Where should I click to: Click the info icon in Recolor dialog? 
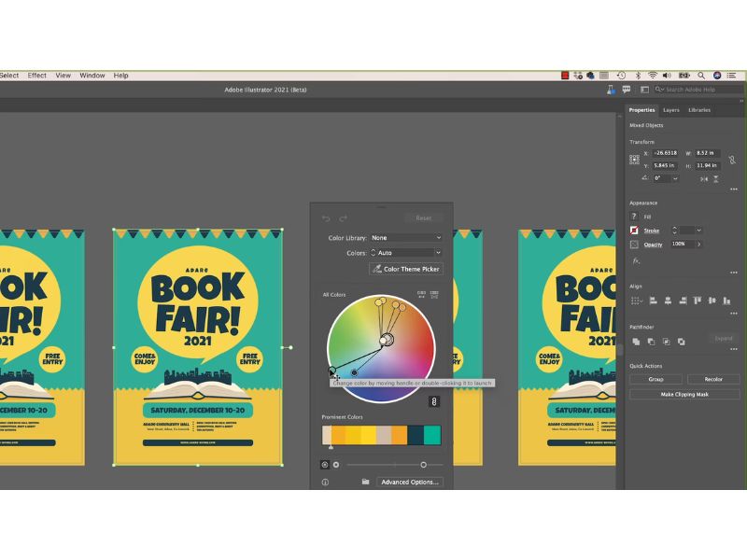(325, 482)
